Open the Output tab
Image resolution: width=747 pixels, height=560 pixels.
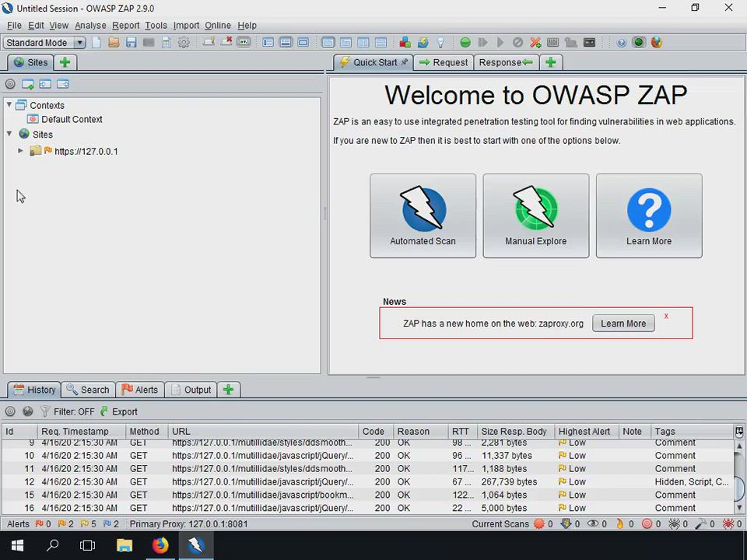[x=191, y=390]
